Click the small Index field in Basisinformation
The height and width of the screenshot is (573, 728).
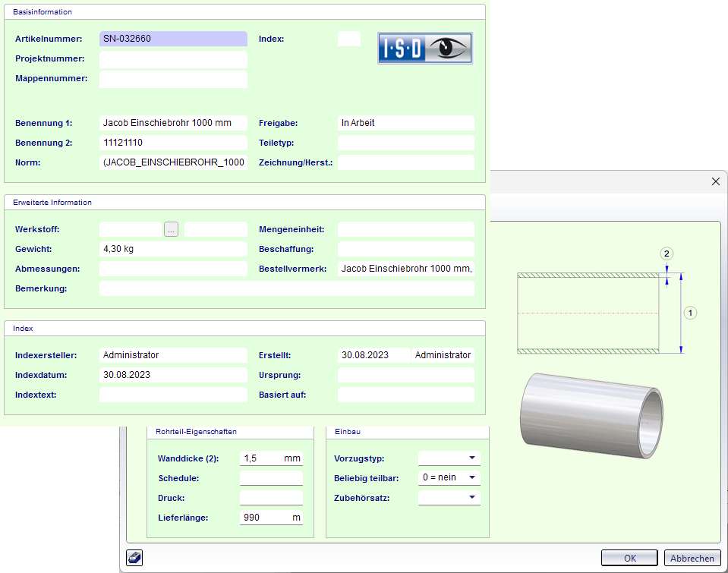click(x=349, y=39)
